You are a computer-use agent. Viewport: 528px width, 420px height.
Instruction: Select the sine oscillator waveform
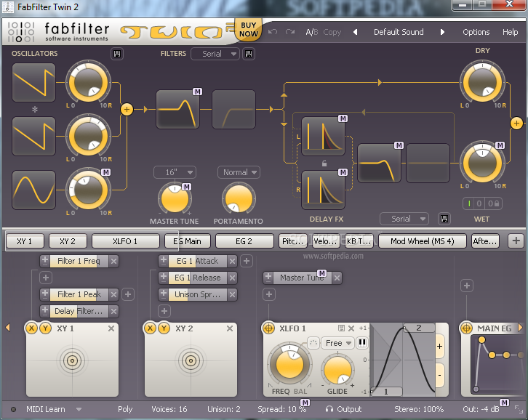coord(33,190)
